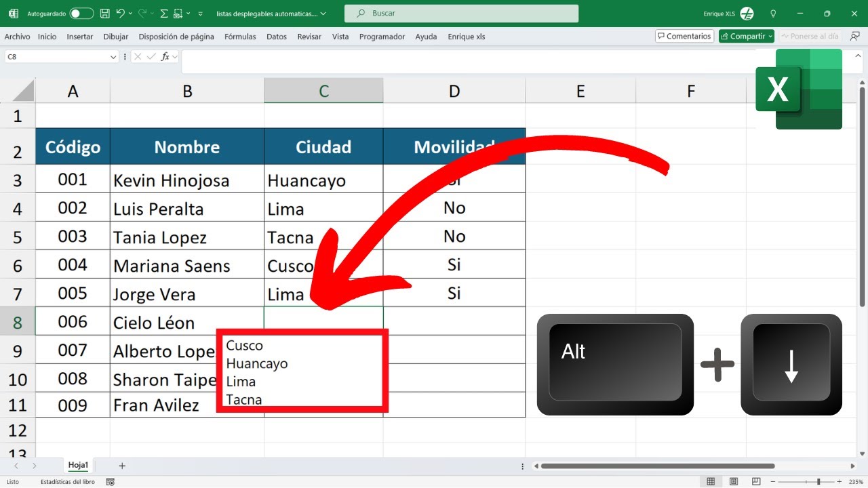
Task: Select row 8 header
Action: pyautogui.click(x=18, y=322)
